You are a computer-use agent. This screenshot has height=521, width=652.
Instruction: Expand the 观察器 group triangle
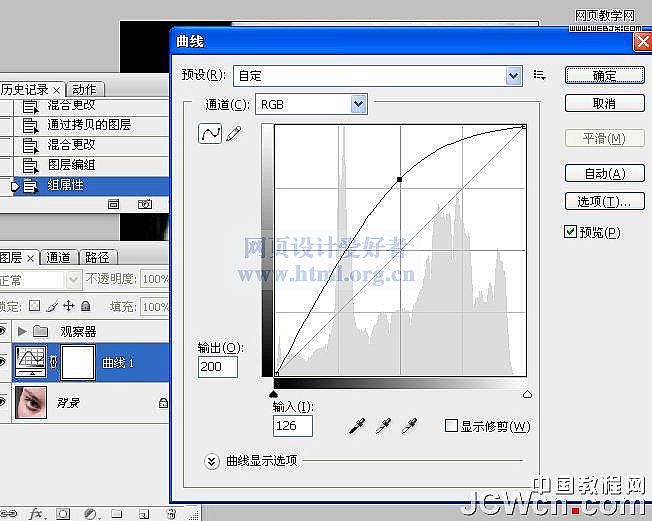pos(22,331)
